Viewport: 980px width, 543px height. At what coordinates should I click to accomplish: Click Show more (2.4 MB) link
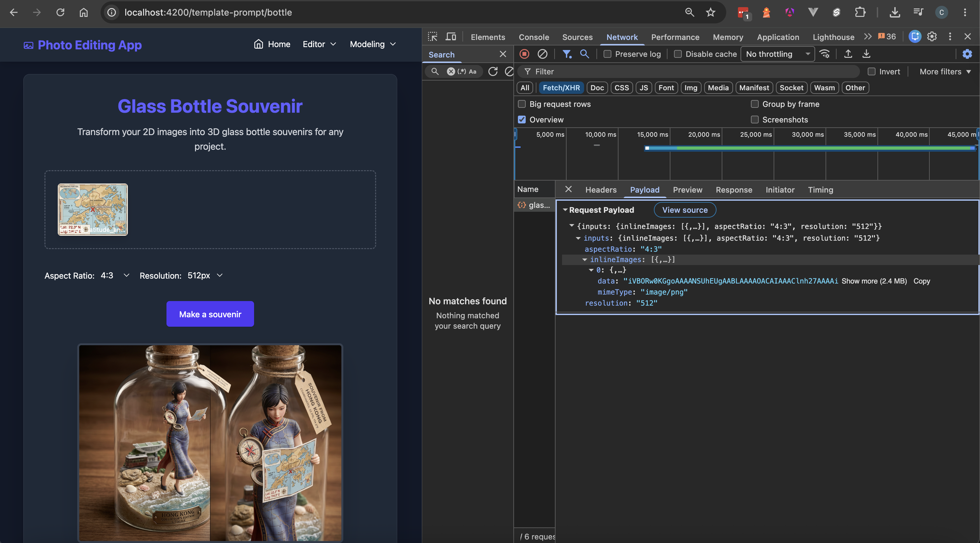tap(874, 281)
